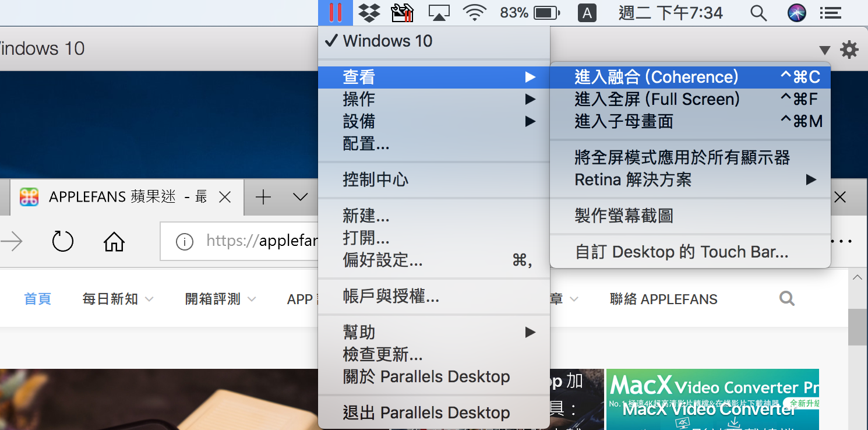This screenshot has height=430, width=868.
Task: Click the https://applefans address field
Action: pyautogui.click(x=239, y=241)
